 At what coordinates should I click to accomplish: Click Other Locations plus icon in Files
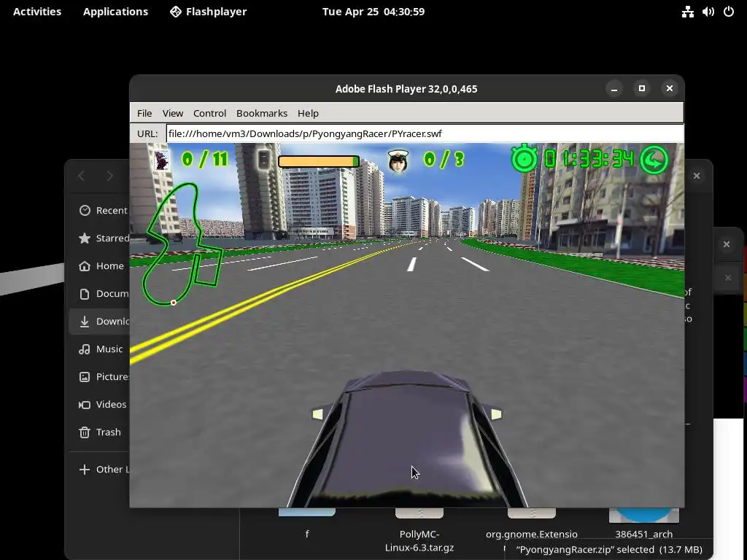[x=85, y=470]
